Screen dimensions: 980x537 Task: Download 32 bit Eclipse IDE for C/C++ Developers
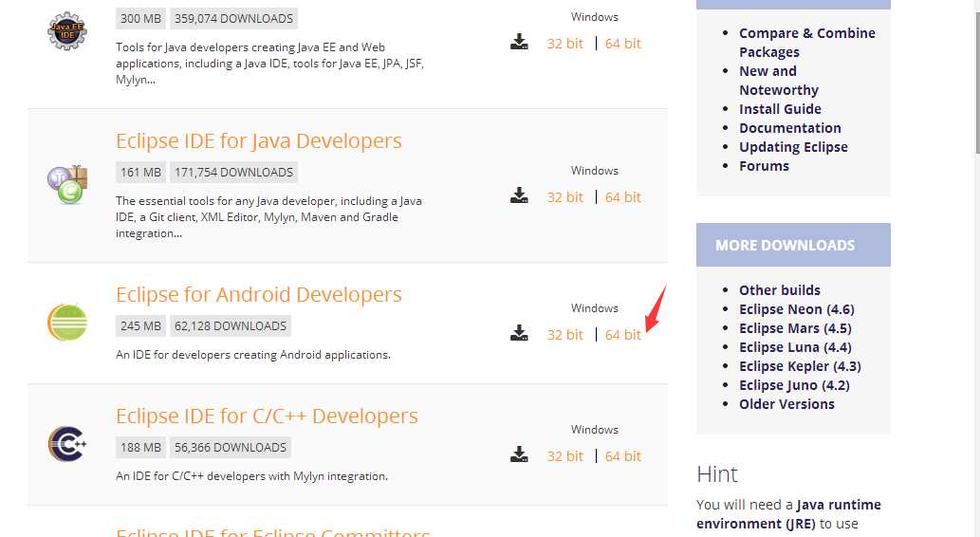pos(564,455)
